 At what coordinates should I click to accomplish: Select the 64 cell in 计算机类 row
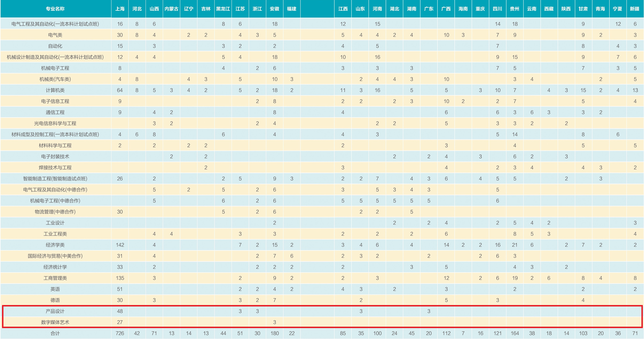click(x=120, y=90)
